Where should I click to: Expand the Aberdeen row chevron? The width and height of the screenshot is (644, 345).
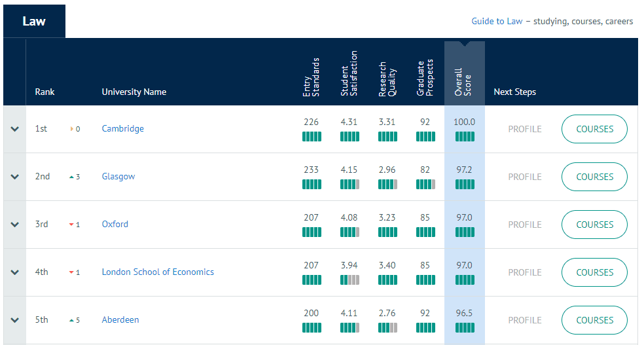(15, 320)
